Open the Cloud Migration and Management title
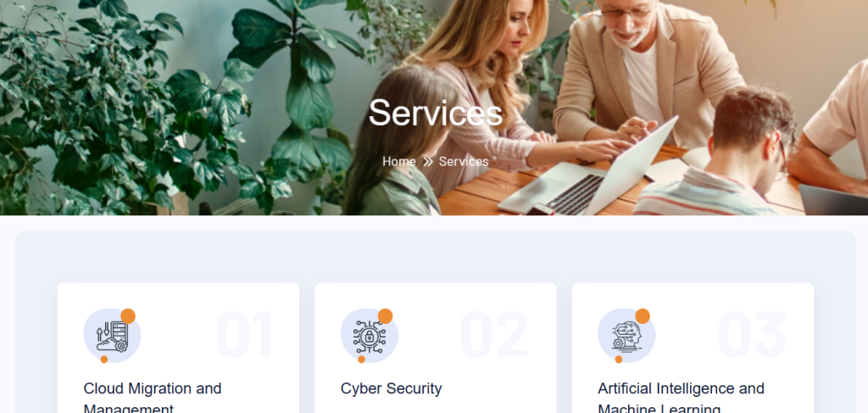The width and height of the screenshot is (868, 413). (x=153, y=399)
